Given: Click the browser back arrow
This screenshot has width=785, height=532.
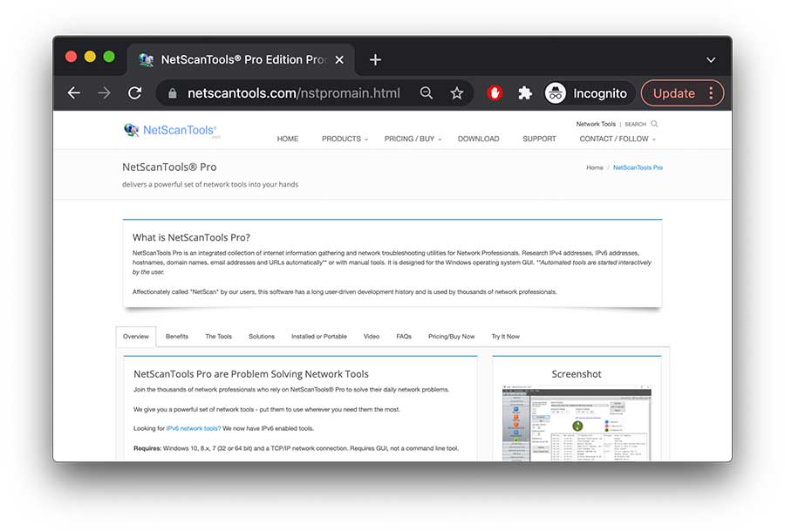Looking at the screenshot, I should pyautogui.click(x=73, y=92).
